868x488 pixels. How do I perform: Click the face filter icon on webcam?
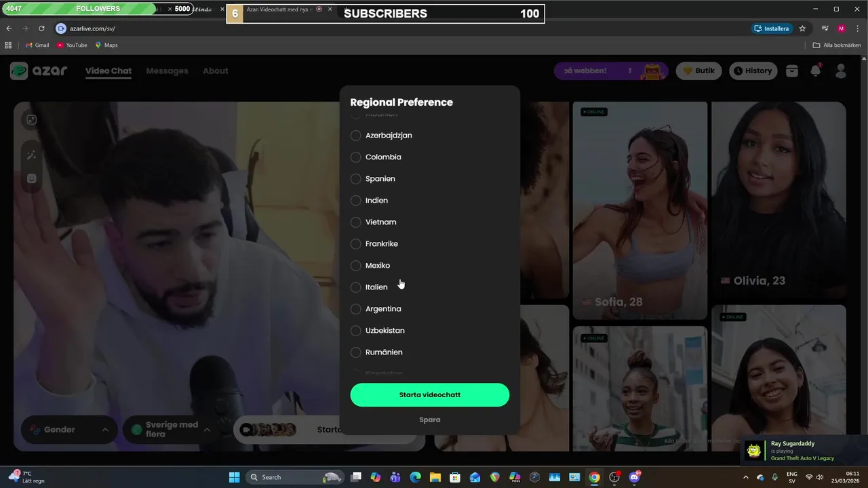(32, 178)
